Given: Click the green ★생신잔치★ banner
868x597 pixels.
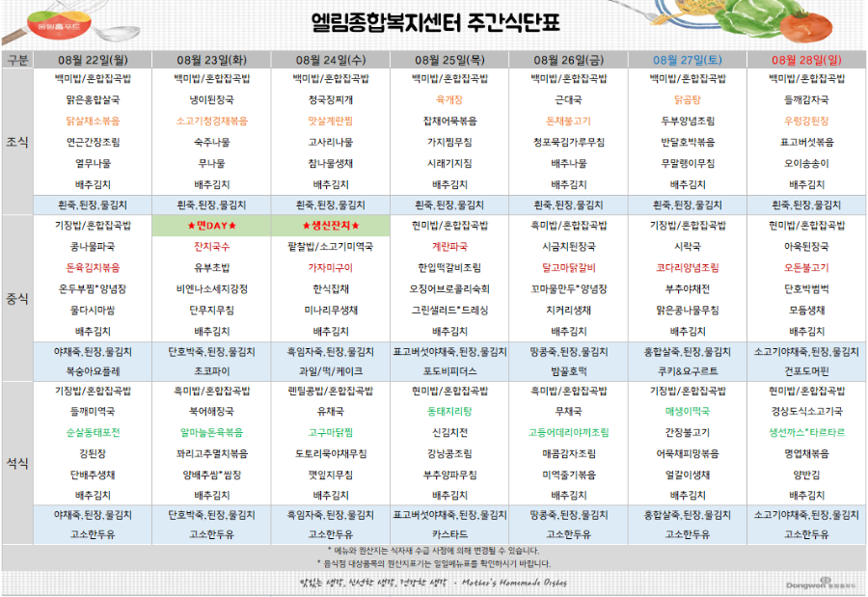Looking at the screenshot, I should (x=331, y=226).
